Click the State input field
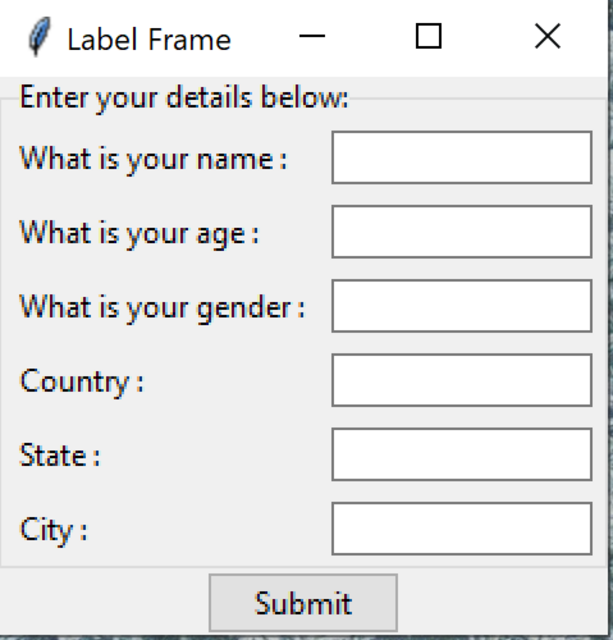 461,454
